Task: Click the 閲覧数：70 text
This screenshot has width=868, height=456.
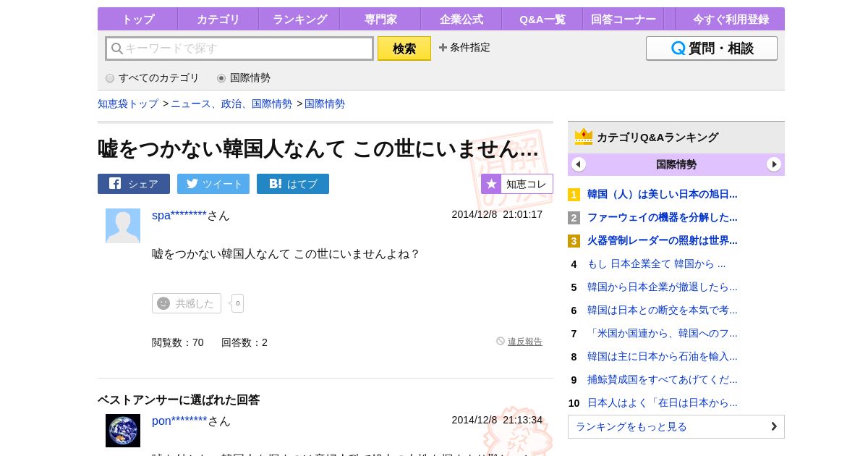Action: pos(178,342)
